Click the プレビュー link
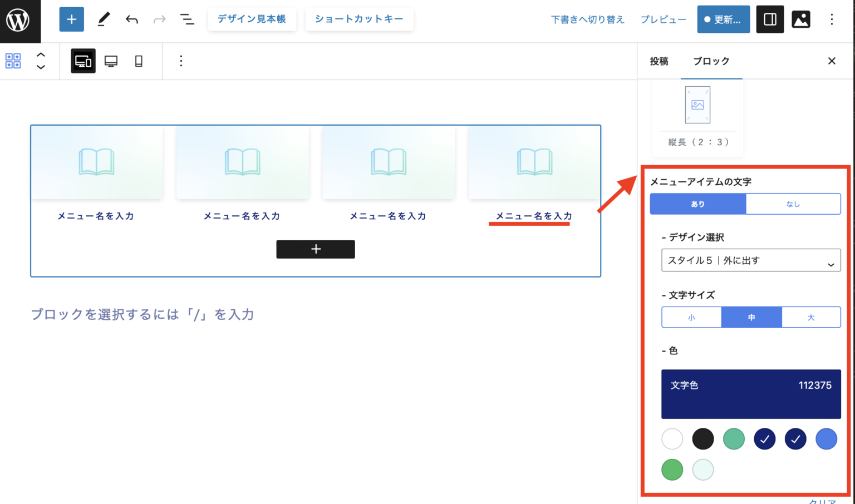The image size is (855, 504). point(663,19)
